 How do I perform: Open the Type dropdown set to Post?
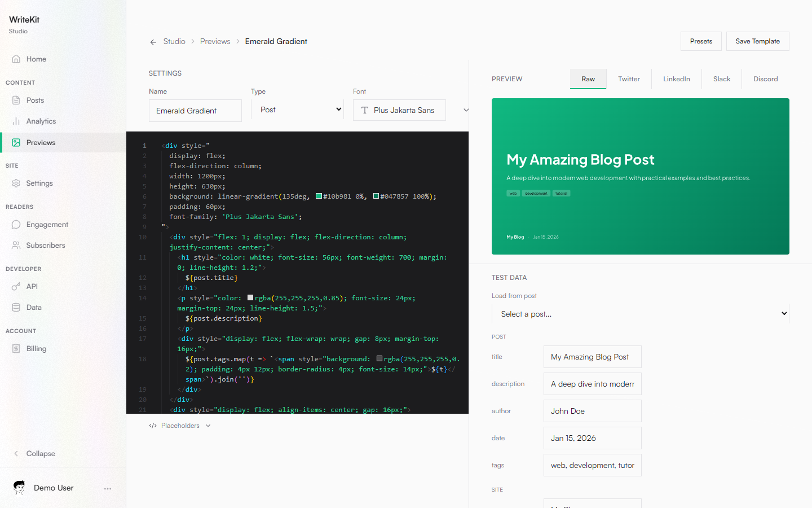pos(297,110)
